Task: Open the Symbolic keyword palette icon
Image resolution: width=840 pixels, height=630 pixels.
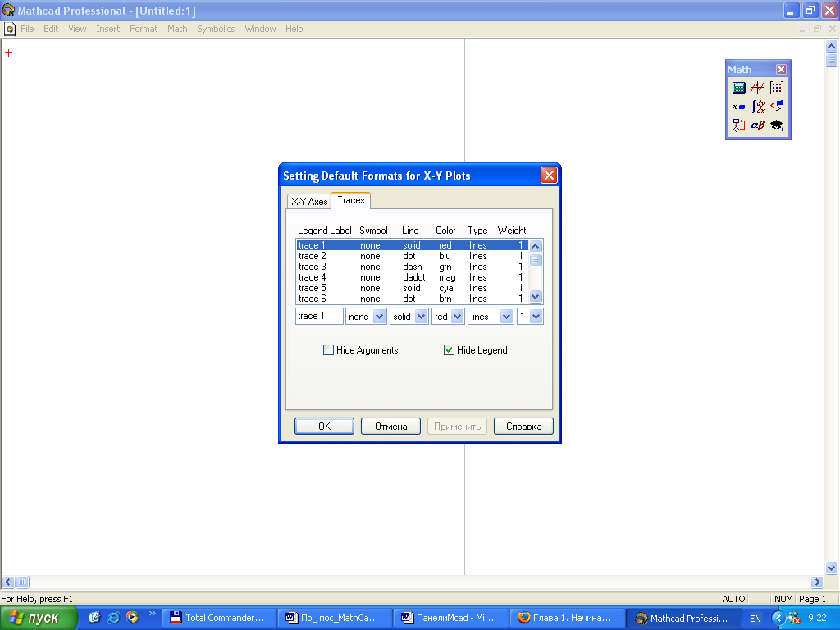Action: click(777, 126)
